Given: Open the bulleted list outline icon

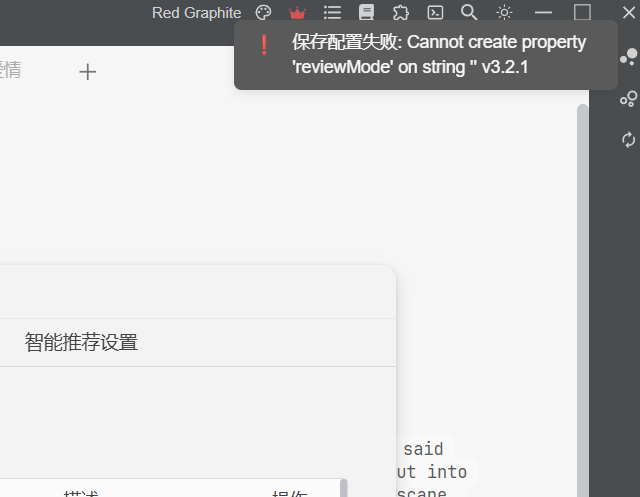Looking at the screenshot, I should click(x=332, y=13).
